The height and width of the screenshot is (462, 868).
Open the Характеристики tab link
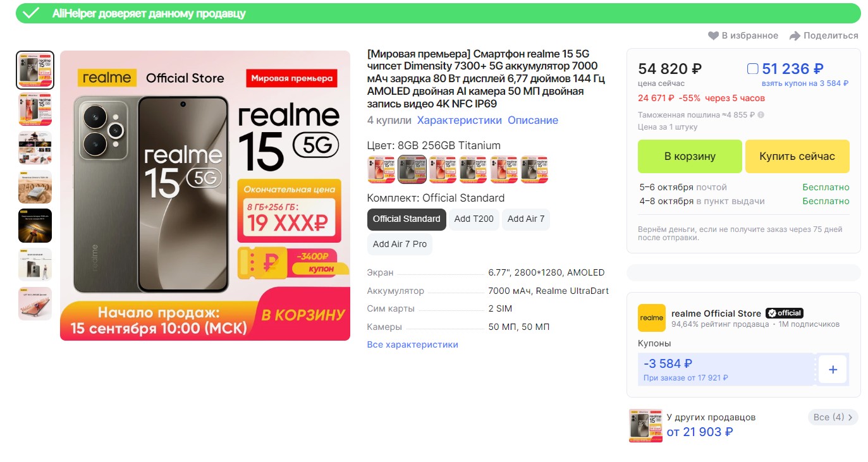pos(459,121)
